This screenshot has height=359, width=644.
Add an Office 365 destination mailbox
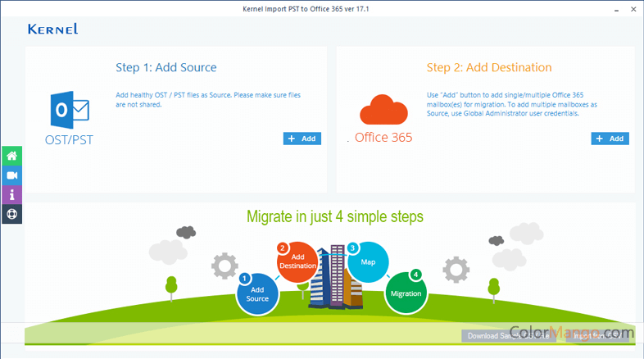[x=610, y=139]
